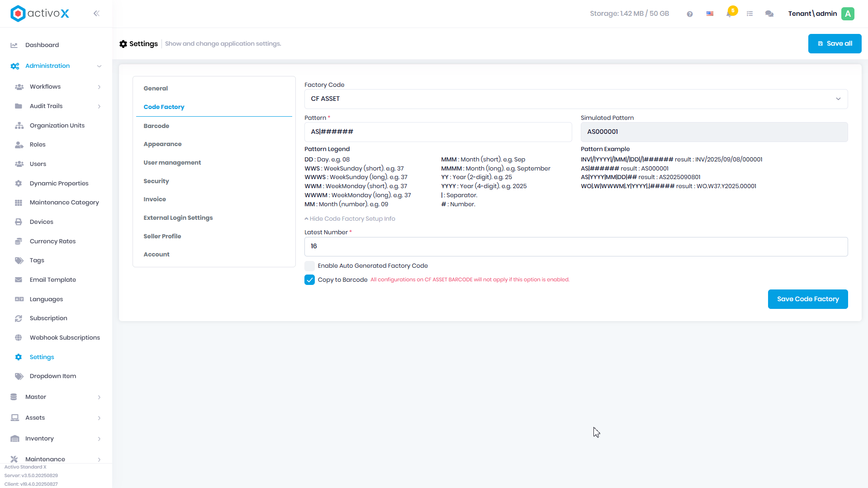
Task: Click the Latest Number input field
Action: coord(576,246)
